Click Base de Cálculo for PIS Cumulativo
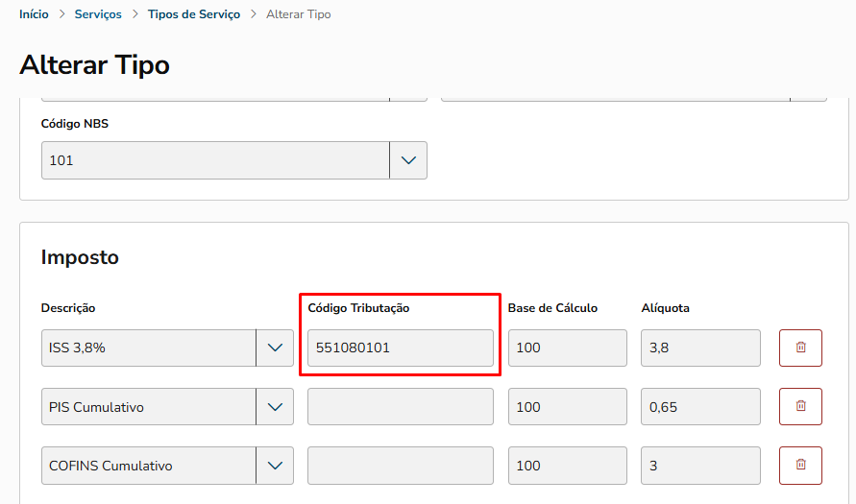856x504 pixels. [567, 406]
